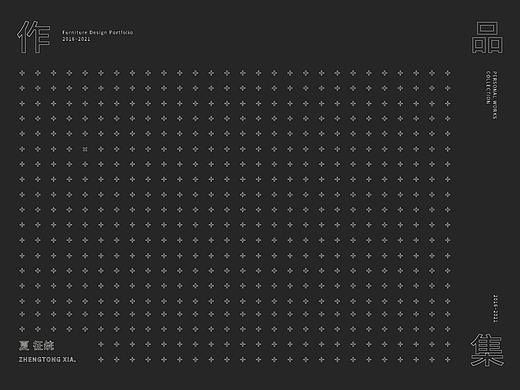The height and width of the screenshot is (390, 520).
Task: Click the last plus symbol in the bottom grid row
Action: [448, 359]
